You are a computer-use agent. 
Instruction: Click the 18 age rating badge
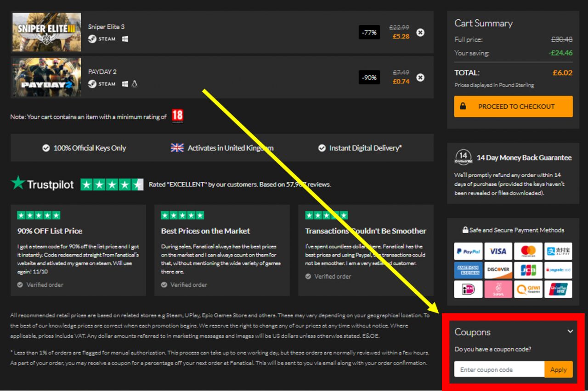[x=177, y=116]
